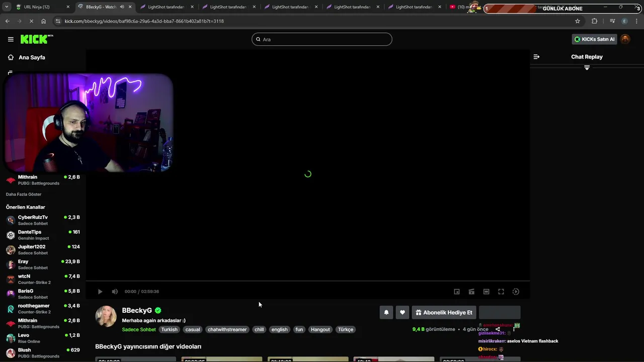Follow BBeckyG with the heart button
644x362 pixels.
(403, 312)
